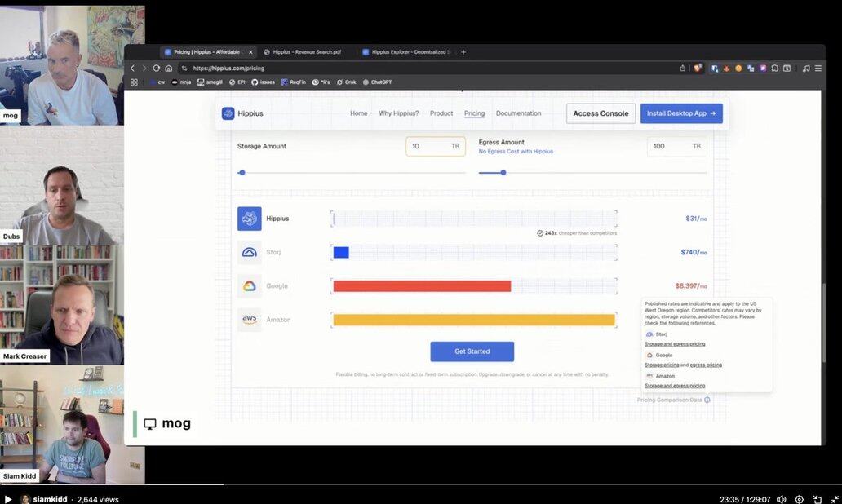Open Google egress pricing link
Viewport: 842px width, 504px height.
[706, 365]
